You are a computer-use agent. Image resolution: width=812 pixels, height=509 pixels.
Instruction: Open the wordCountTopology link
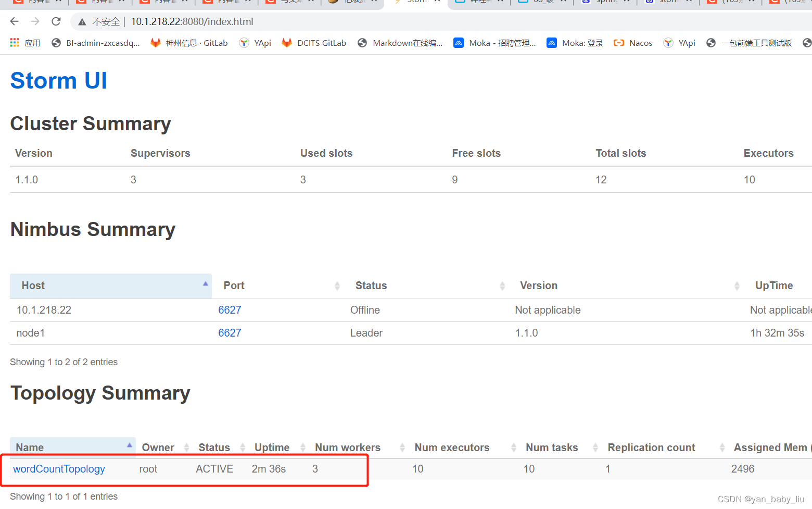coord(59,469)
